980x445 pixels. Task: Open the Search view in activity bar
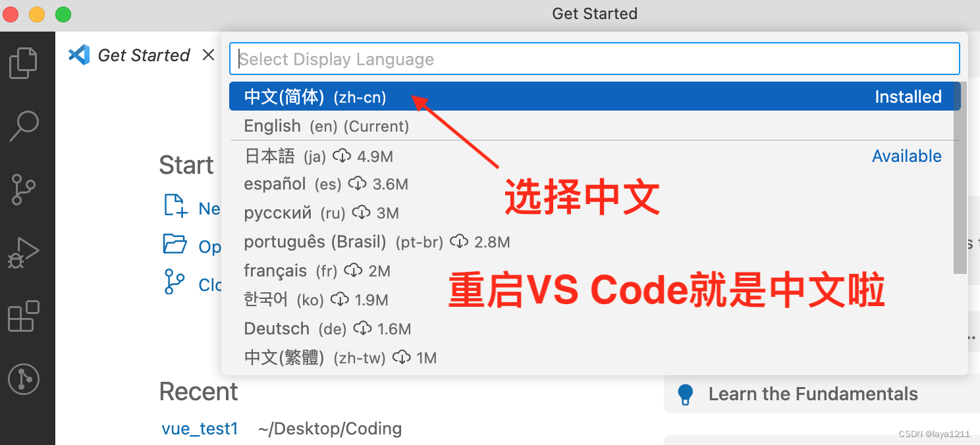(x=24, y=126)
